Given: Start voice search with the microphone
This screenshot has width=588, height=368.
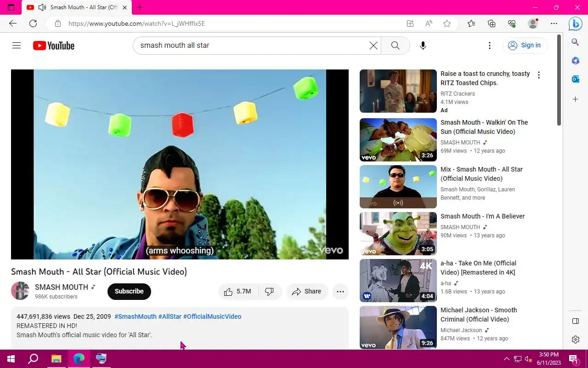Looking at the screenshot, I should [423, 46].
